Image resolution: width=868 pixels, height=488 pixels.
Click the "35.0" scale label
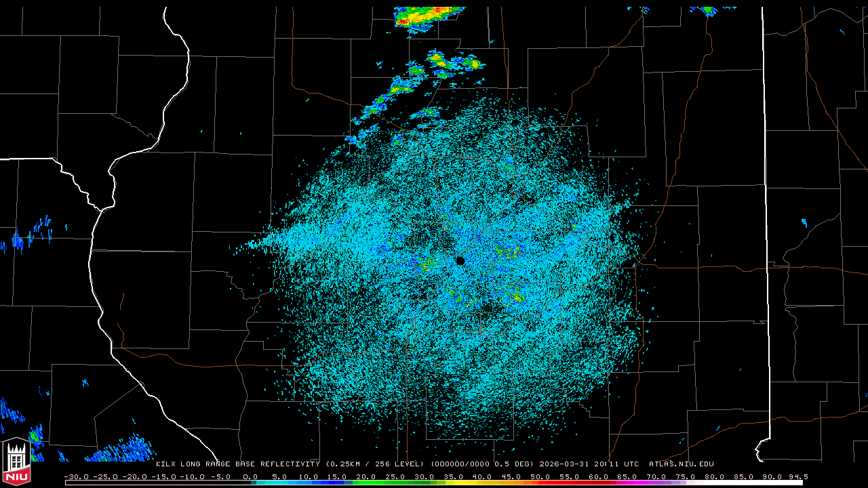(453, 476)
